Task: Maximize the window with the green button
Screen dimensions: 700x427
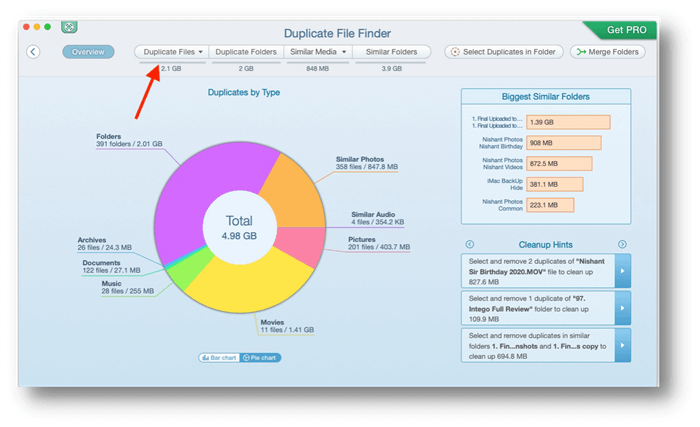Action: tap(48, 27)
